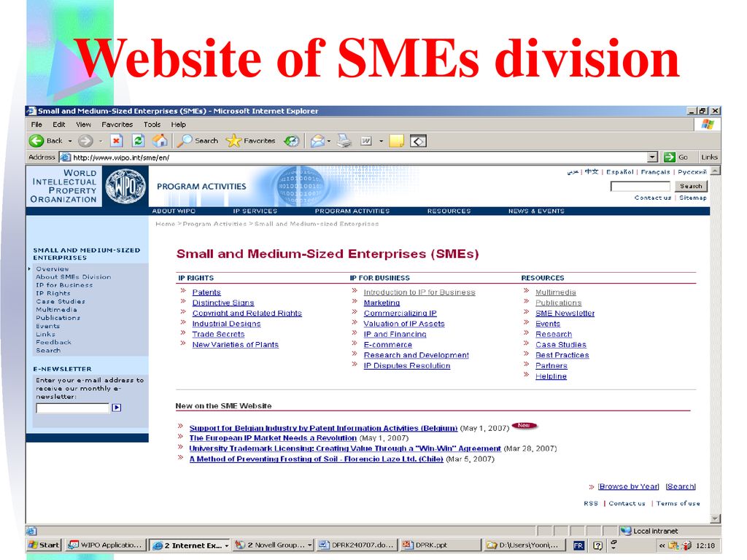This screenshot has width=747, height=560.
Task: Select the ABOUT WIPO navigation tab
Action: click(x=174, y=211)
